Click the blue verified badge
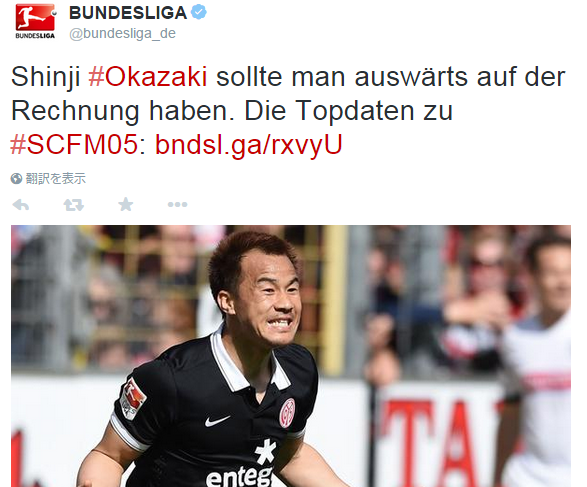This screenshot has height=487, width=587. point(199,12)
